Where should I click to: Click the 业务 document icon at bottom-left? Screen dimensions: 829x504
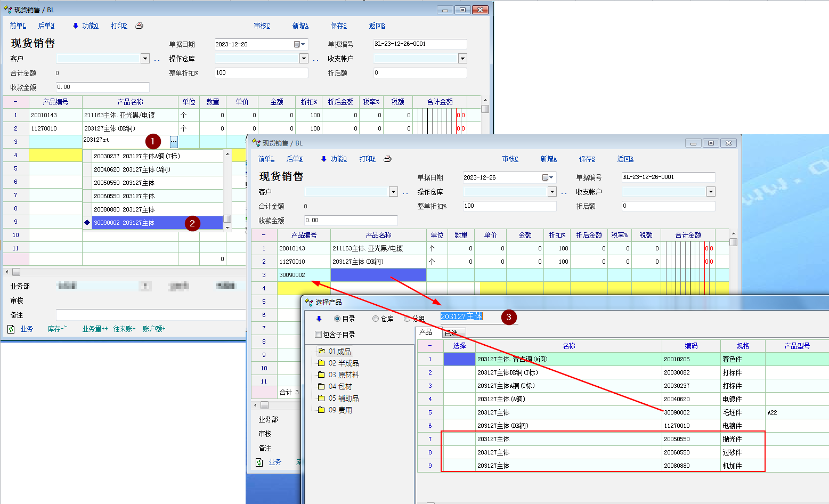[11, 329]
